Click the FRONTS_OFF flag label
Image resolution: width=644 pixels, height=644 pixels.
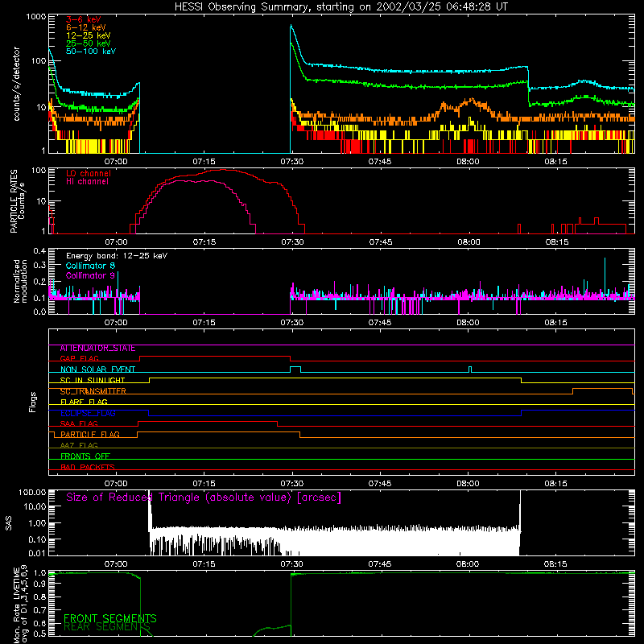(x=85, y=456)
